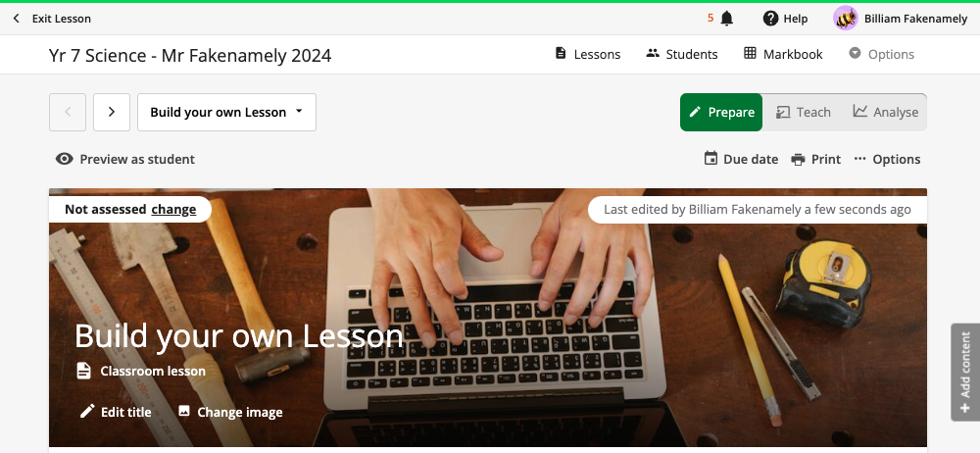
Task: Switch to Teach mode
Action: [x=804, y=113]
